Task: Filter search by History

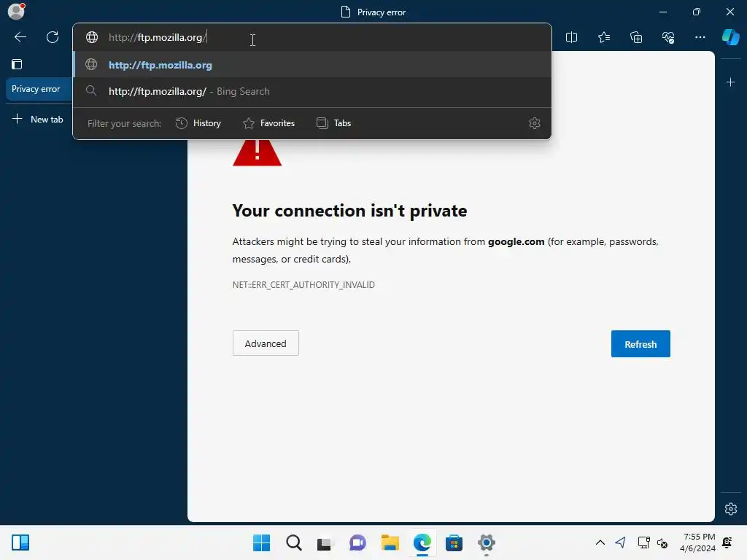Action: [x=198, y=123]
